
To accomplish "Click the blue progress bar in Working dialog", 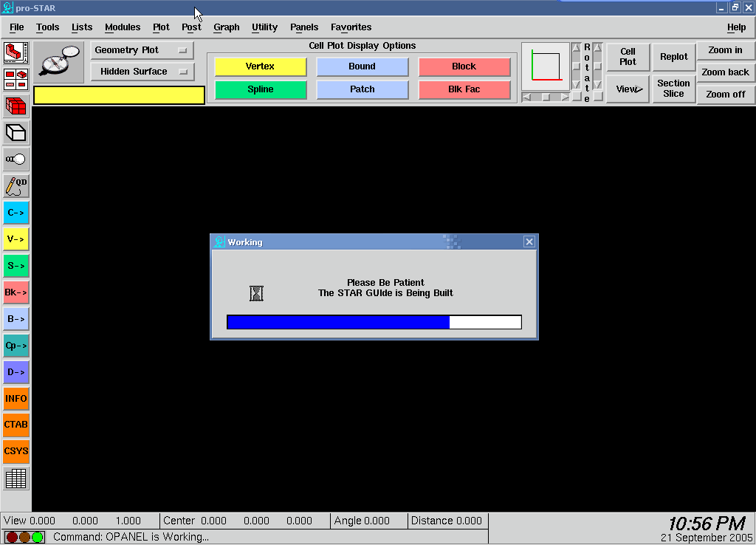I will tap(374, 322).
